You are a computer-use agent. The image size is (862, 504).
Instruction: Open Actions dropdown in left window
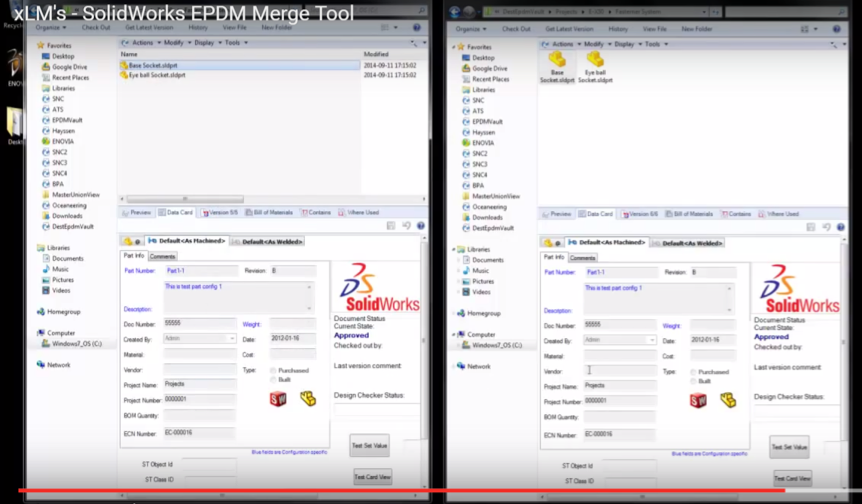141,44
